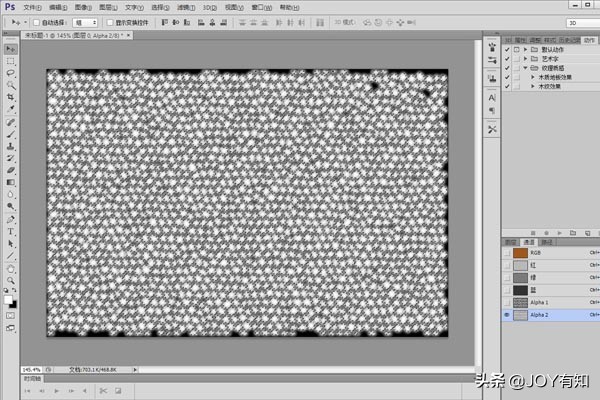The width and height of the screenshot is (600, 400).
Task: Hide the Alpha 2 channel via eye icon
Action: click(508, 314)
